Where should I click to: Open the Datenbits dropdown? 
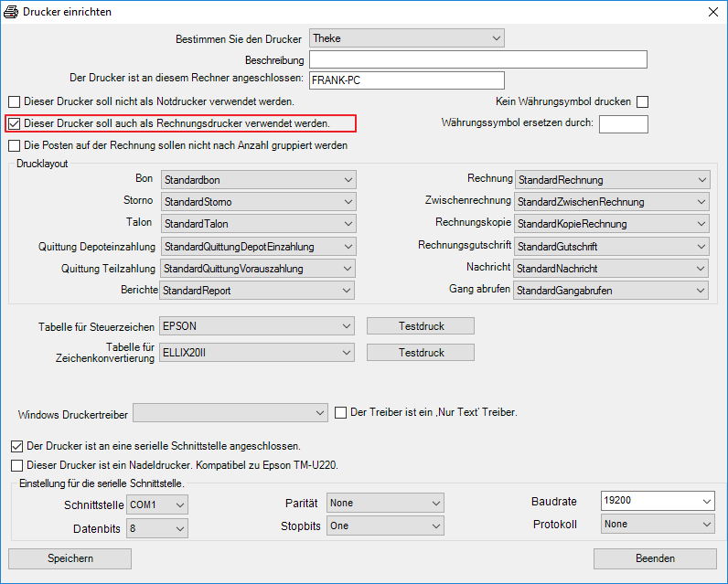pyautogui.click(x=157, y=528)
